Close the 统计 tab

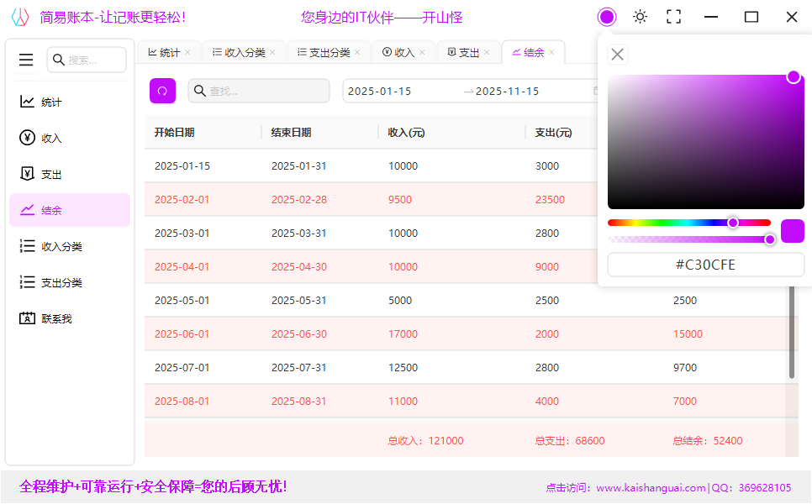(x=187, y=52)
